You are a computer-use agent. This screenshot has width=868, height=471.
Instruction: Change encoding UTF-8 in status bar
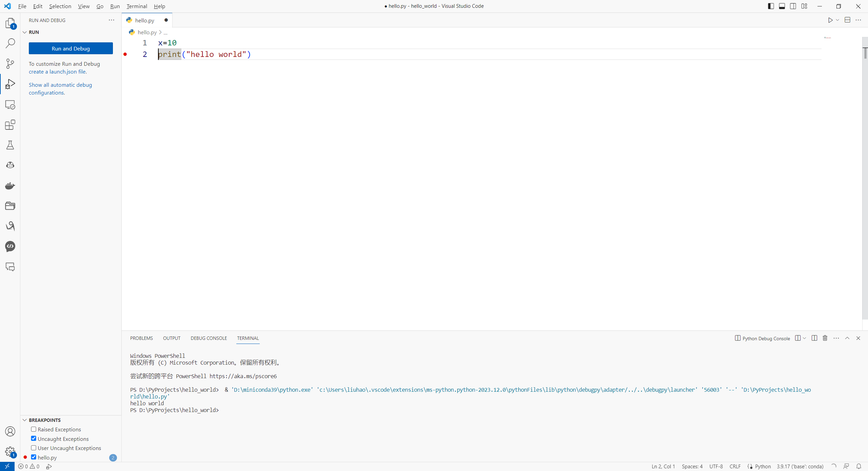pyautogui.click(x=716, y=467)
